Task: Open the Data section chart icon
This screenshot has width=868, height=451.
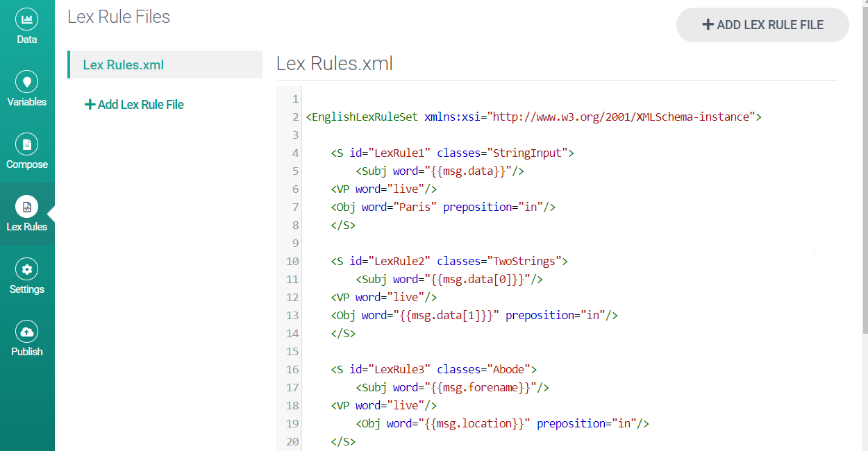Action: (27, 19)
